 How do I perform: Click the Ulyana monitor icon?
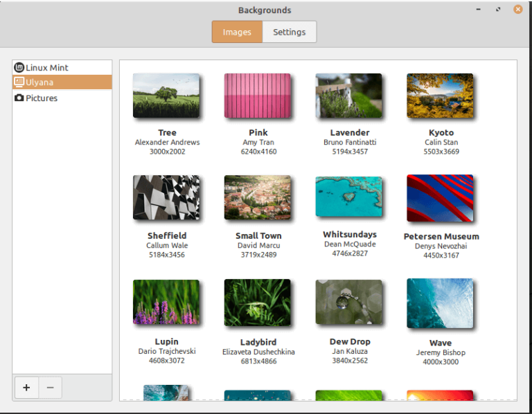[x=19, y=82]
